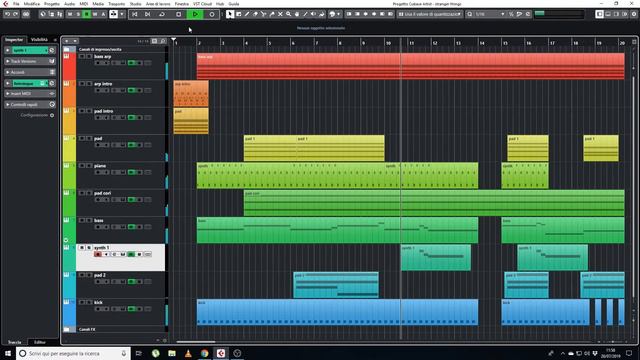
Task: Open the toolbar setup gear at far right
Action: (x=634, y=14)
